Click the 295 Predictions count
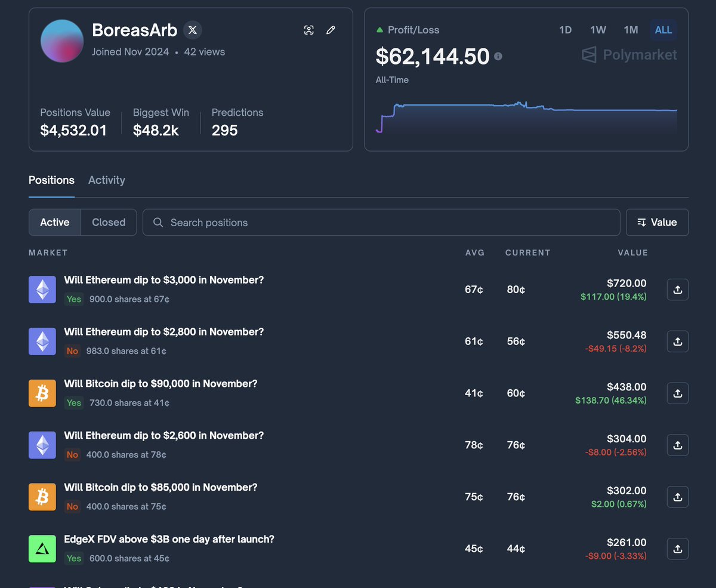Viewport: 716px width, 588px height. [x=225, y=130]
